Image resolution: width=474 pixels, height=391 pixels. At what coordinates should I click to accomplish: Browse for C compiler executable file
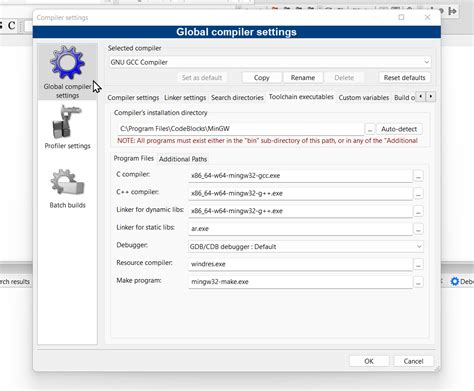[x=418, y=176]
